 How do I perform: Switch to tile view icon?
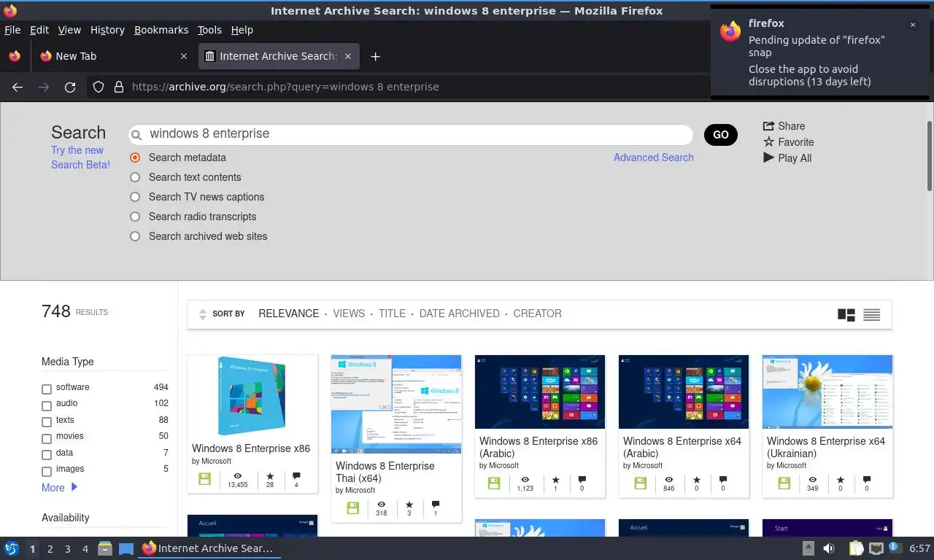coord(846,315)
